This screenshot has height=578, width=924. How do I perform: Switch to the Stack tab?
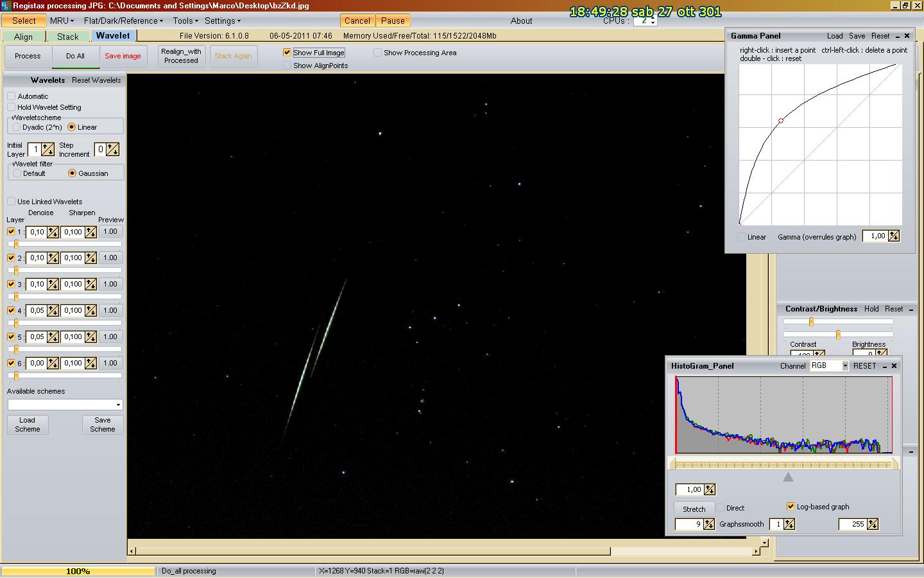point(67,37)
